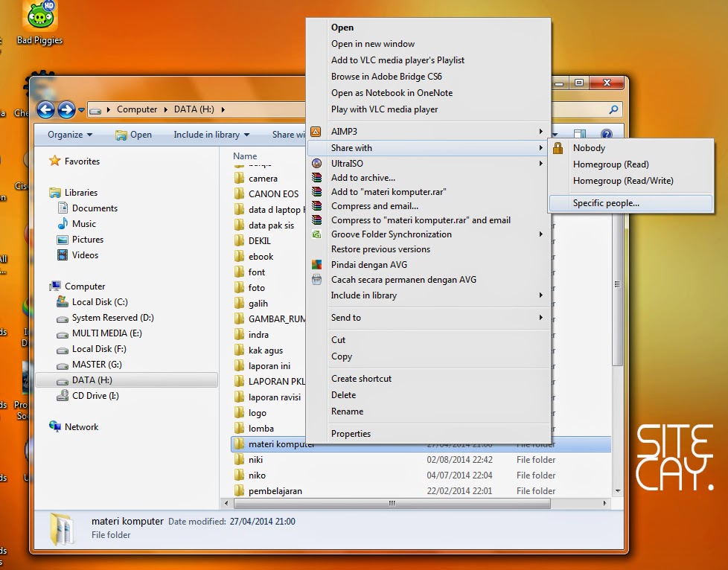Viewport: 728px width, 570px height.
Task: Click the WinRAR icon beside Add to archive
Action: tap(316, 178)
